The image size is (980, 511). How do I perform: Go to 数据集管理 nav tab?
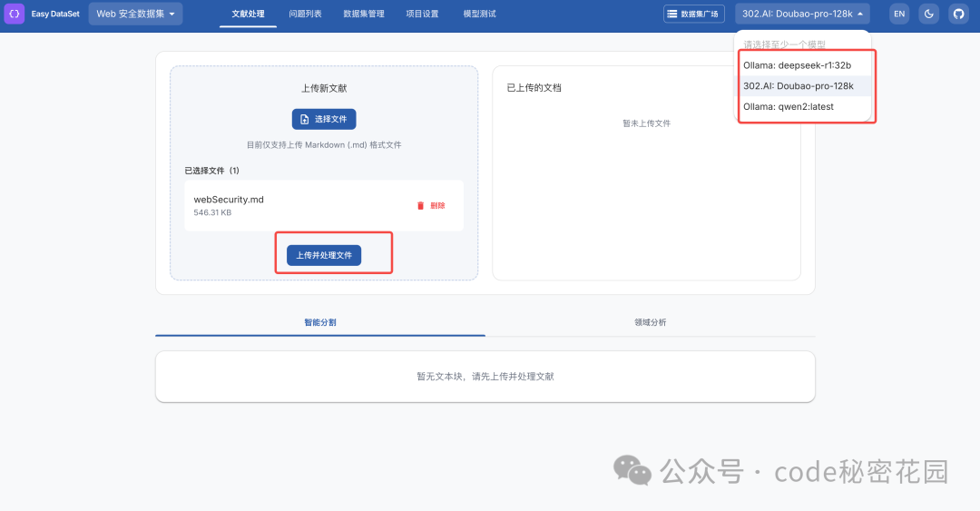point(364,14)
